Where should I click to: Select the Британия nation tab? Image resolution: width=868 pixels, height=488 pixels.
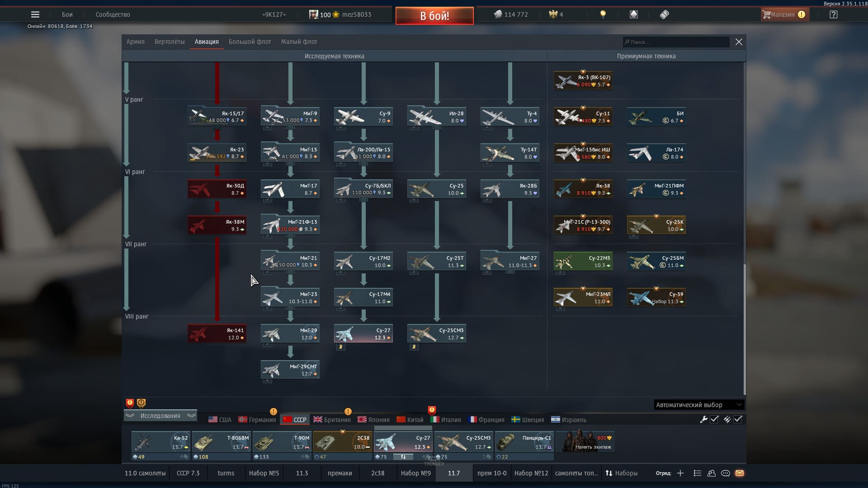tap(332, 420)
